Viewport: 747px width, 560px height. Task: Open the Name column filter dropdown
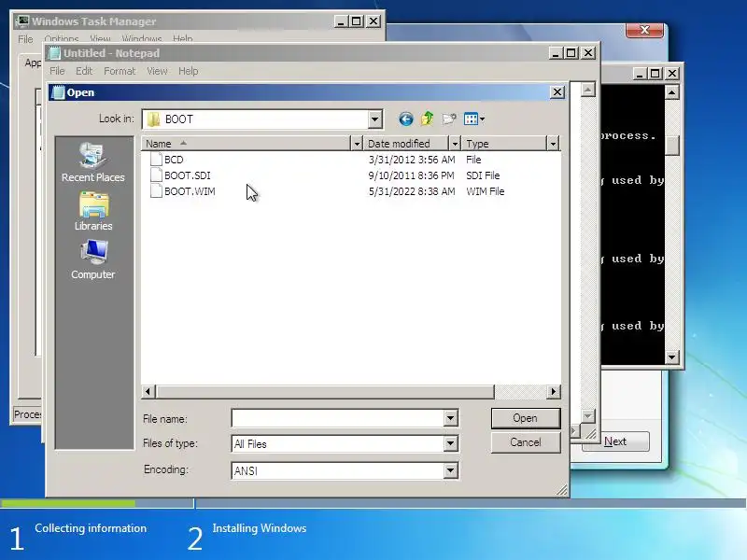point(357,144)
